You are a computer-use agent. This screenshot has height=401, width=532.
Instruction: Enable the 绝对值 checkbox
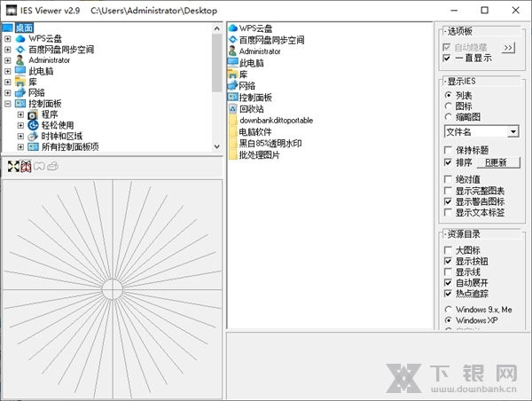tap(448, 179)
